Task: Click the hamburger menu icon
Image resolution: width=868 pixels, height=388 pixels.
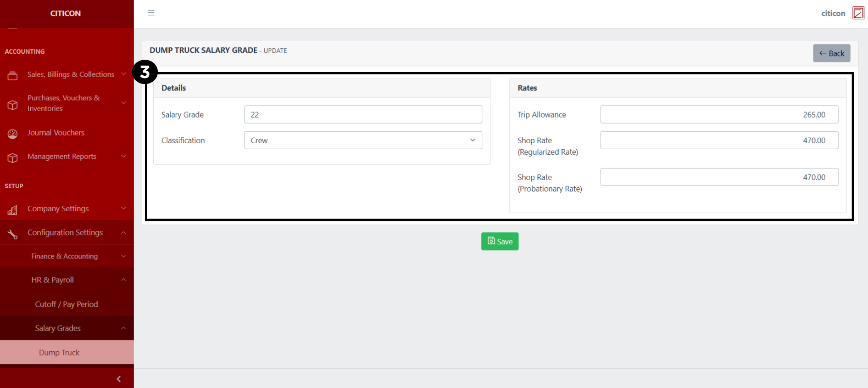Action: 151,13
